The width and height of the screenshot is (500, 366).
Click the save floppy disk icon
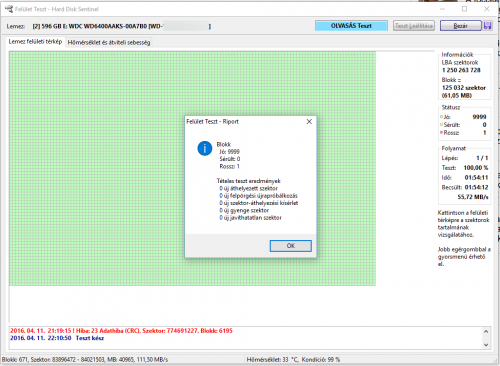pyautogui.click(x=488, y=26)
